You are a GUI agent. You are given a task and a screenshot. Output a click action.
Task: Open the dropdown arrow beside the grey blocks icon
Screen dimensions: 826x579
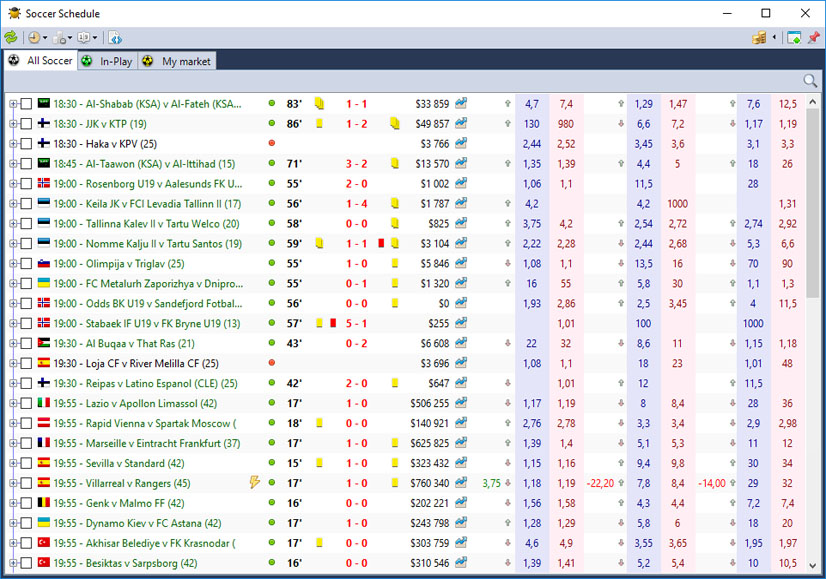pos(70,37)
